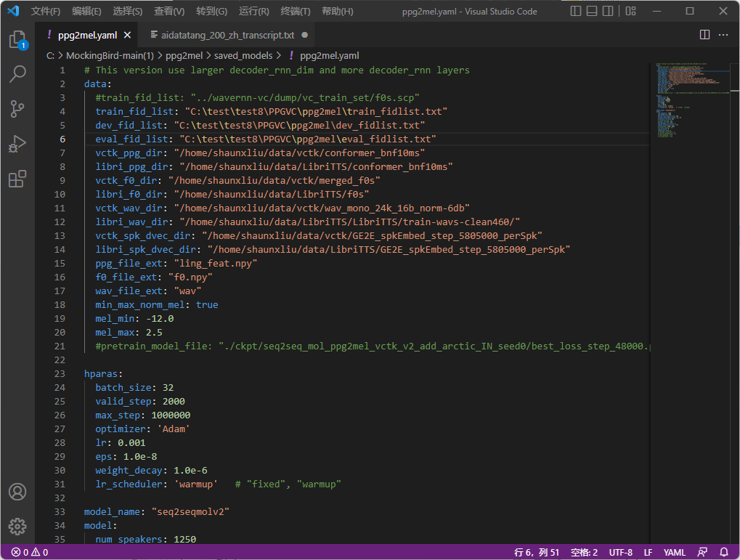The width and height of the screenshot is (740, 560).
Task: Open Run and Debug view icon
Action: click(17, 144)
